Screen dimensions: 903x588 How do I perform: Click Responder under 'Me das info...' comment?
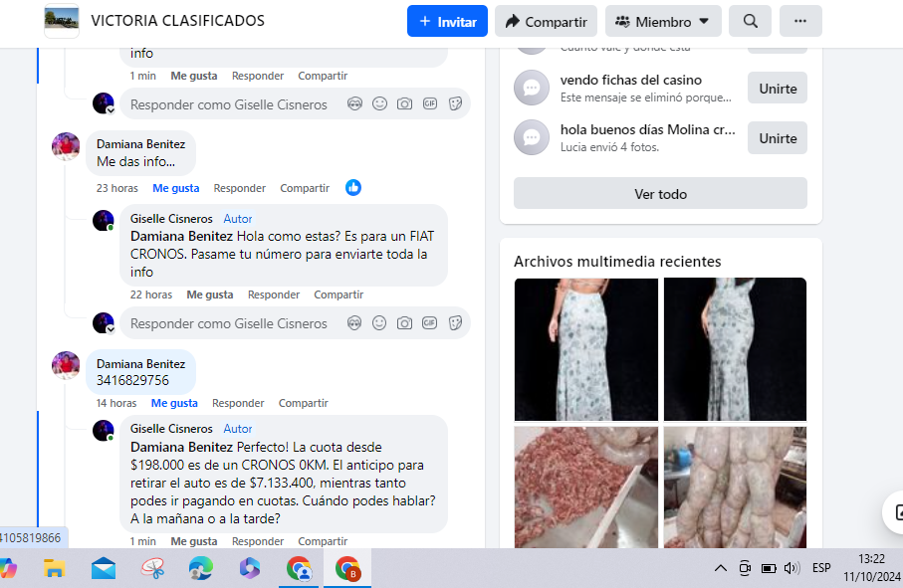tap(240, 188)
